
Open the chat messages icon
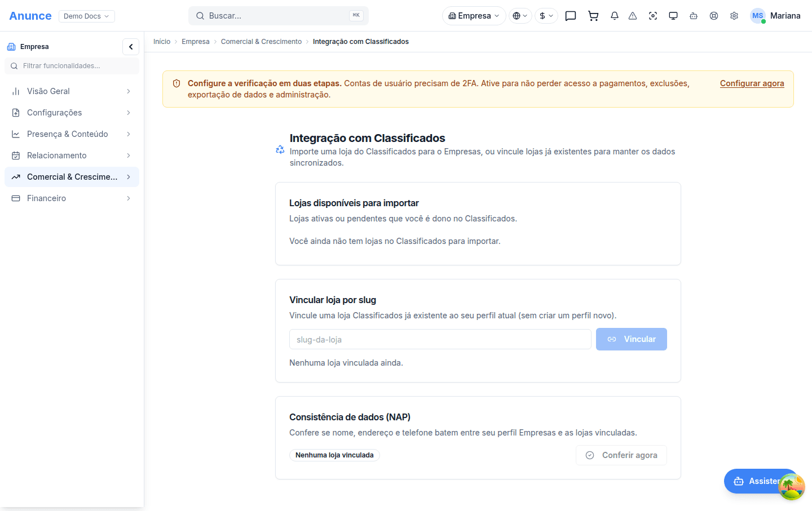(571, 16)
